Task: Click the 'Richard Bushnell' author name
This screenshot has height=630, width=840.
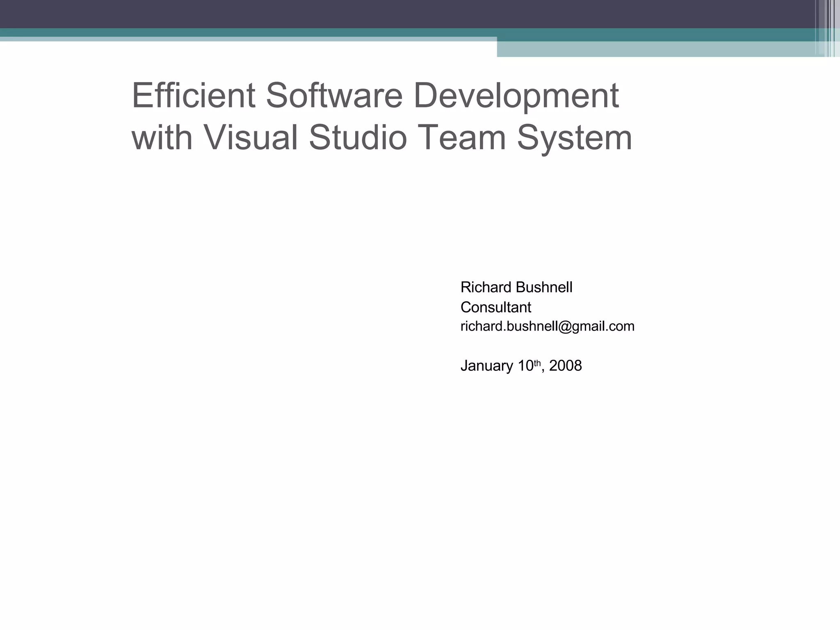Action: click(516, 287)
